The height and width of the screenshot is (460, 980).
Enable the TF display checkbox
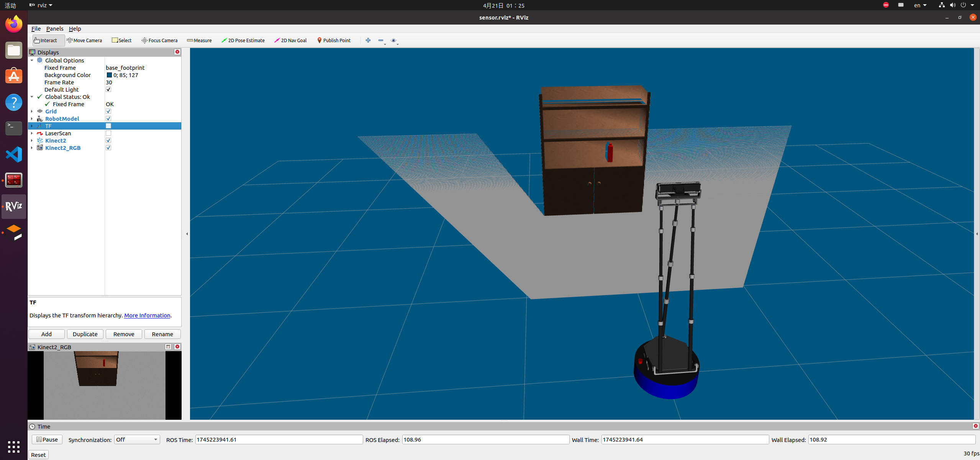click(x=108, y=126)
